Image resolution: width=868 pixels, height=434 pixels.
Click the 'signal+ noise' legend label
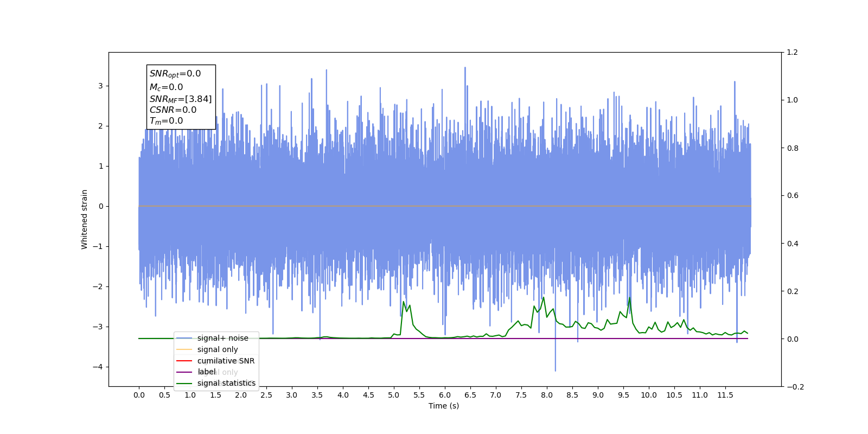click(x=222, y=338)
